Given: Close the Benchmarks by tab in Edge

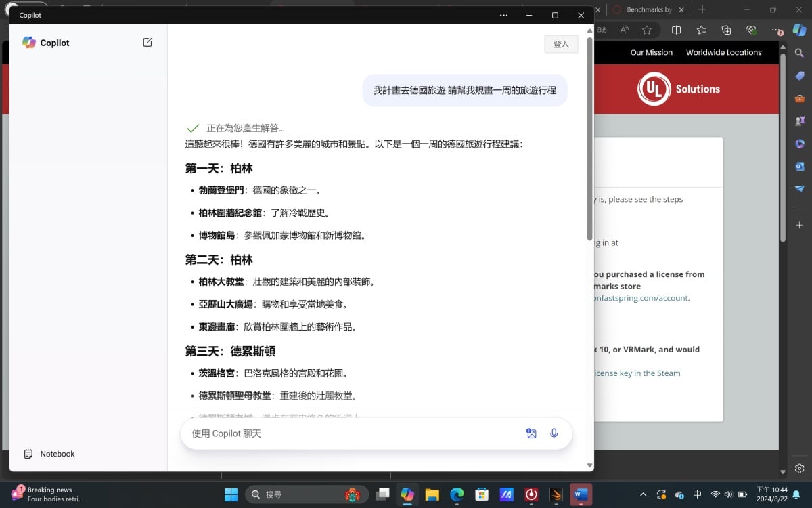Looking at the screenshot, I should [681, 9].
